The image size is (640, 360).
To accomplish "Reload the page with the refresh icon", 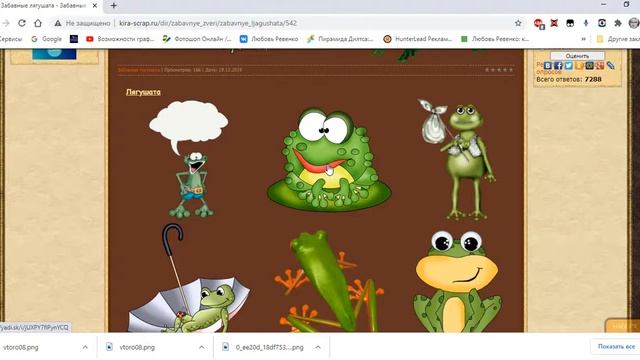I will pyautogui.click(x=22, y=23).
